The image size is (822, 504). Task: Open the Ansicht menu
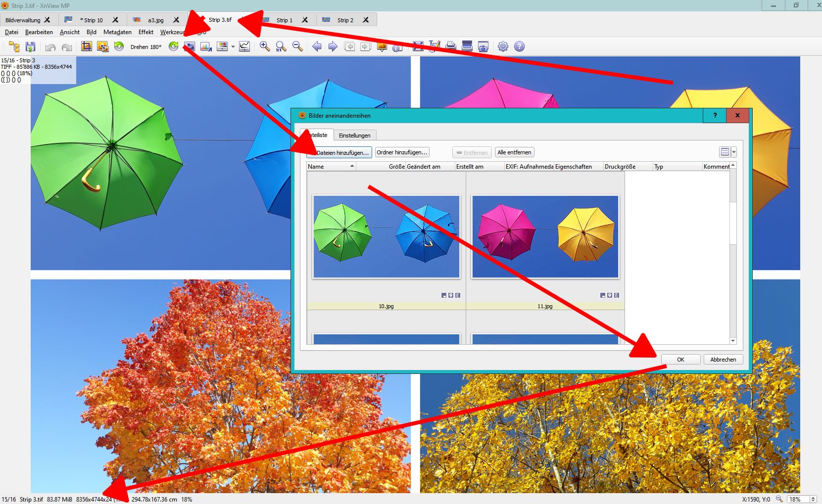pyautogui.click(x=70, y=32)
